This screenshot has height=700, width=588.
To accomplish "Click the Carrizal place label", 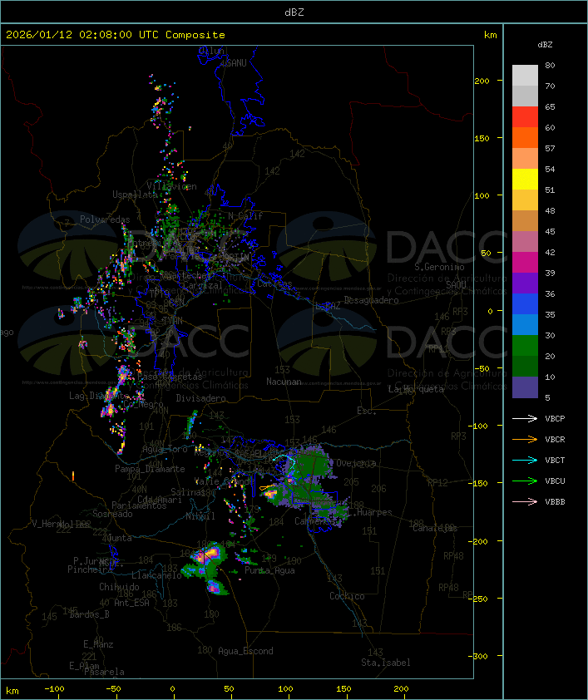I will (203, 285).
